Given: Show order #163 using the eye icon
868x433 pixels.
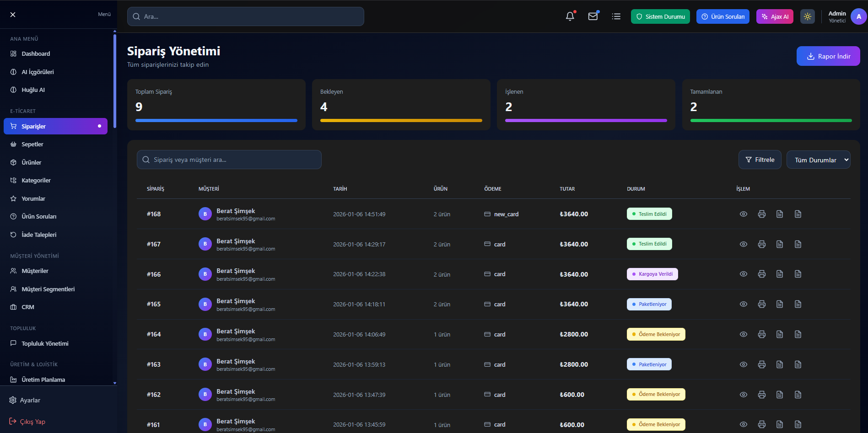Looking at the screenshot, I should [x=744, y=364].
